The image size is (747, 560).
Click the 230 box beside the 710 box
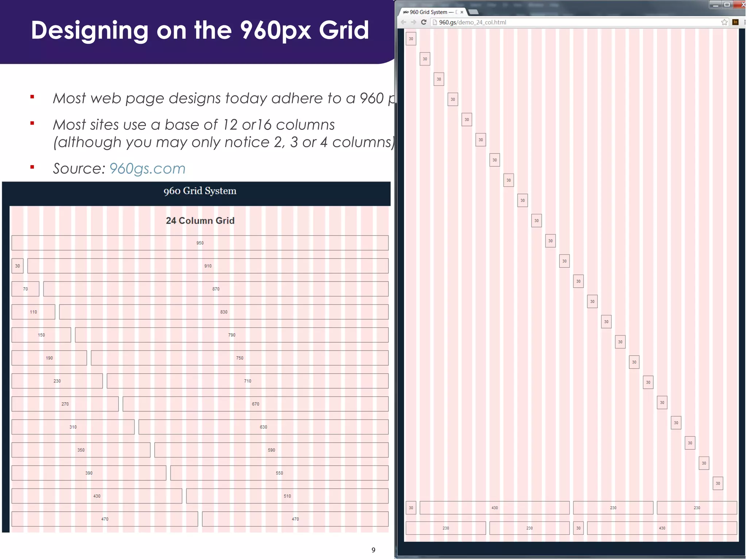(57, 381)
